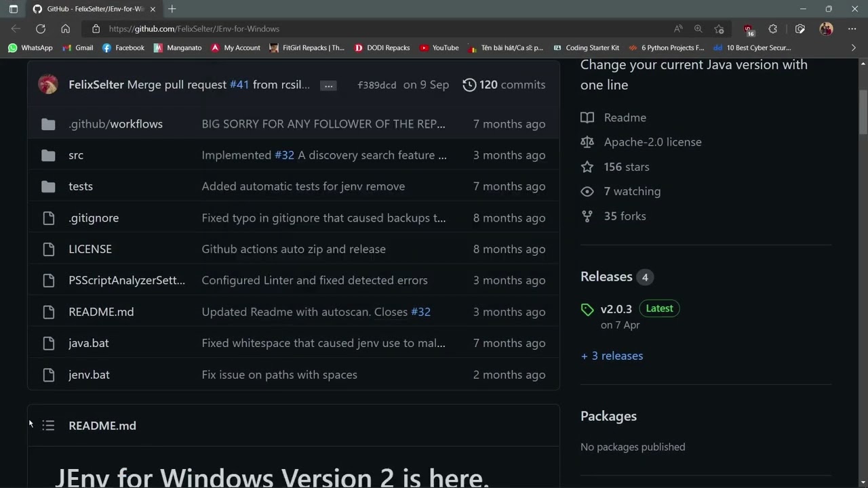Click the eye icon beside watching
868x488 pixels.
[587, 191]
